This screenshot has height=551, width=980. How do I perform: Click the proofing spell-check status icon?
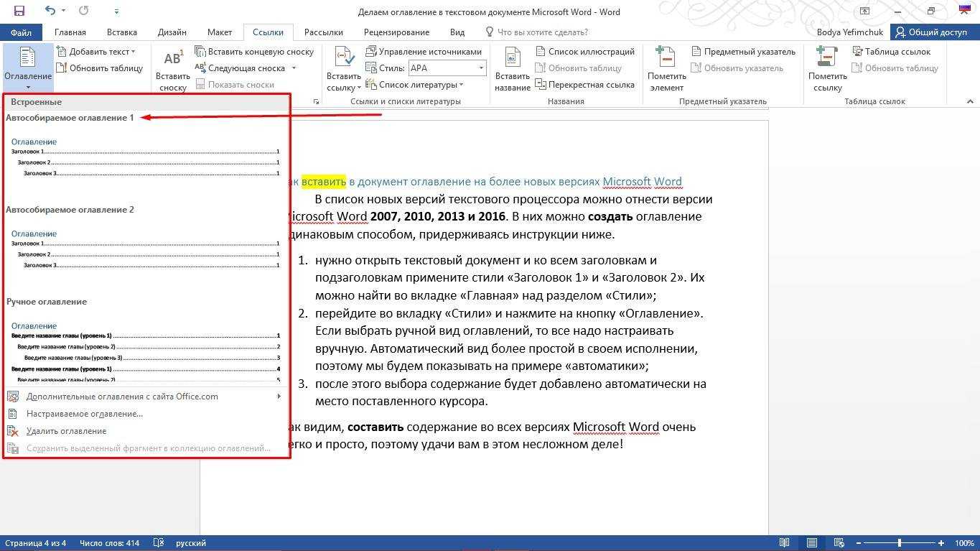[159, 543]
